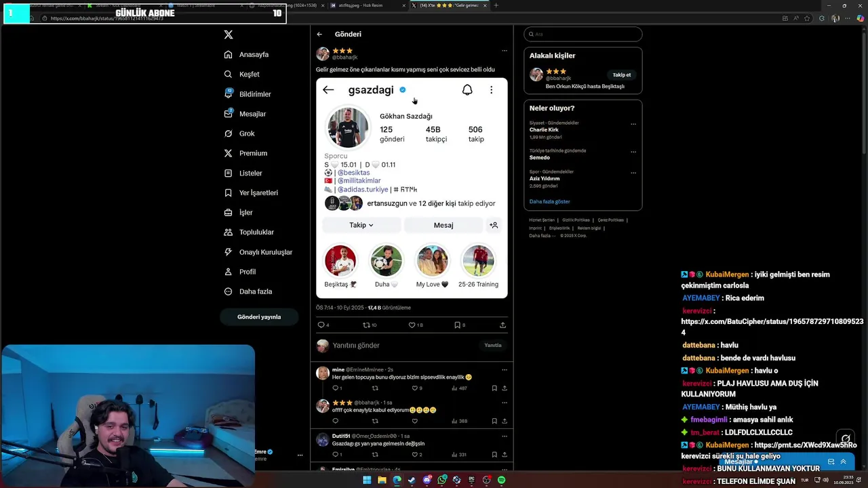Click the Yanıtla button

tap(493, 345)
